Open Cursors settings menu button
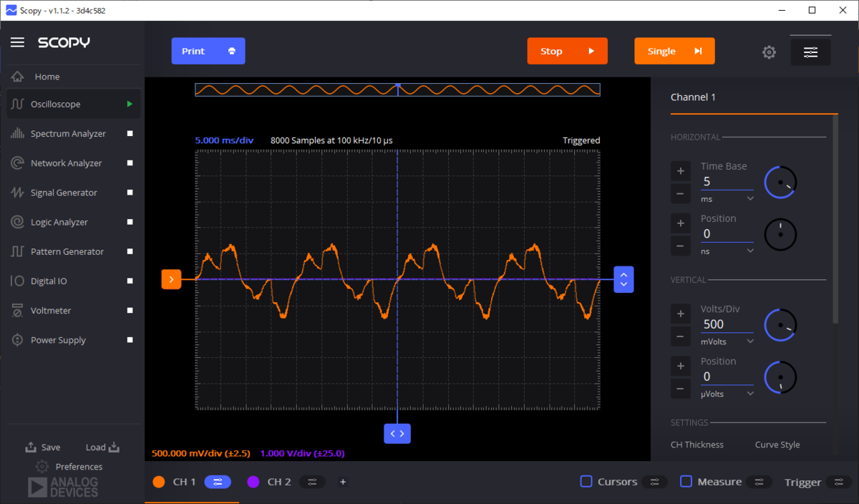This screenshot has width=859, height=504. click(x=654, y=482)
